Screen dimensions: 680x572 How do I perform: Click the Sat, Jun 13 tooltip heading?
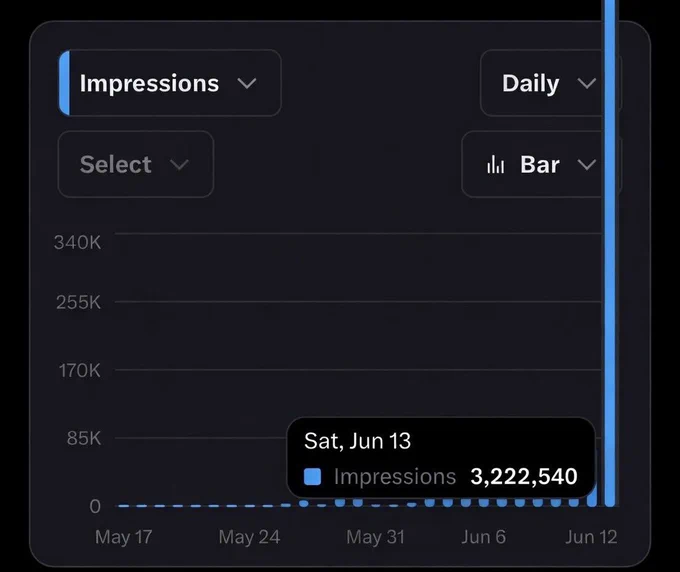357,441
